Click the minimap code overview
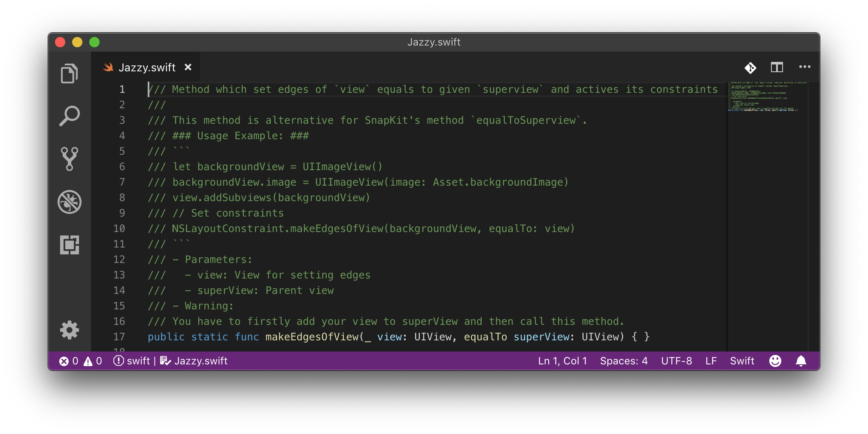868x434 pixels. click(767, 97)
